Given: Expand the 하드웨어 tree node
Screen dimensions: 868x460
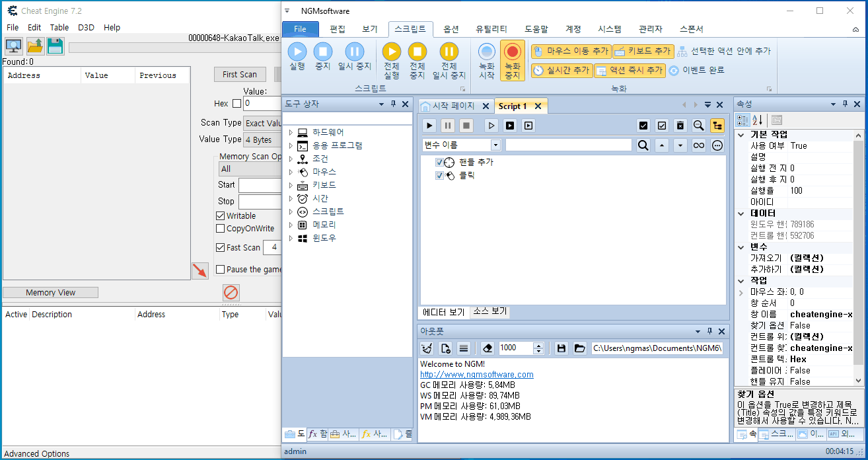Looking at the screenshot, I should pyautogui.click(x=291, y=132).
